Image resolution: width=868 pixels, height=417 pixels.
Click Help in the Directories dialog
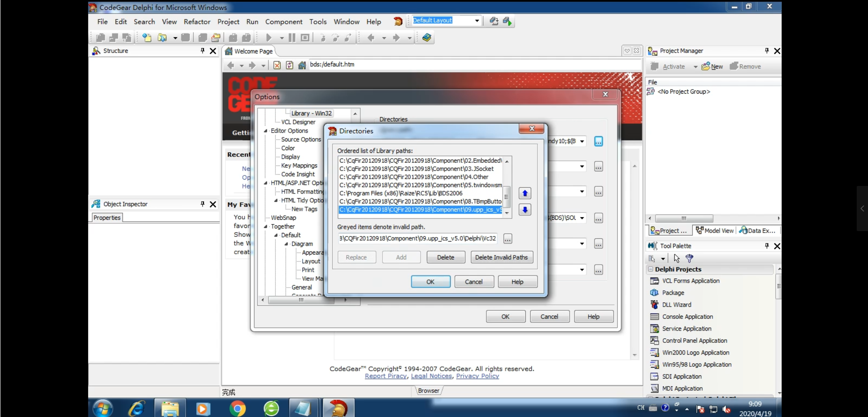tap(517, 282)
